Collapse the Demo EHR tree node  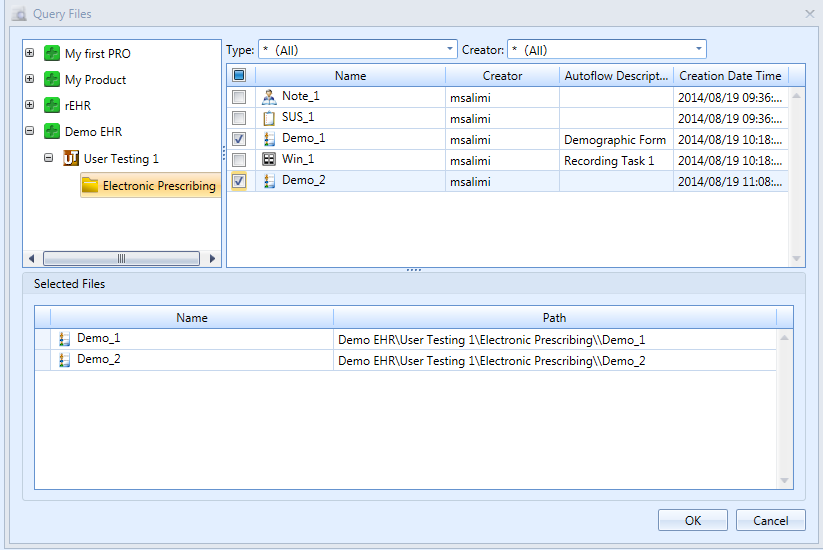[x=30, y=132]
